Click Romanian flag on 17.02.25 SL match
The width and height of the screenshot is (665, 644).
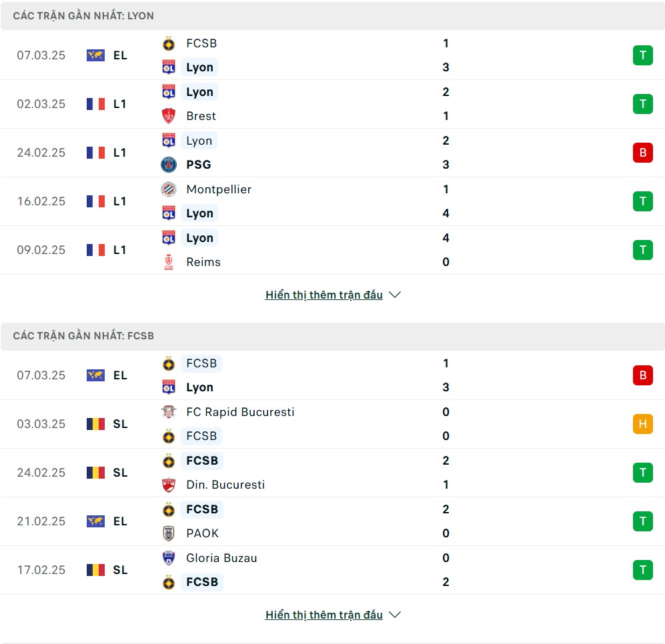tap(95, 570)
